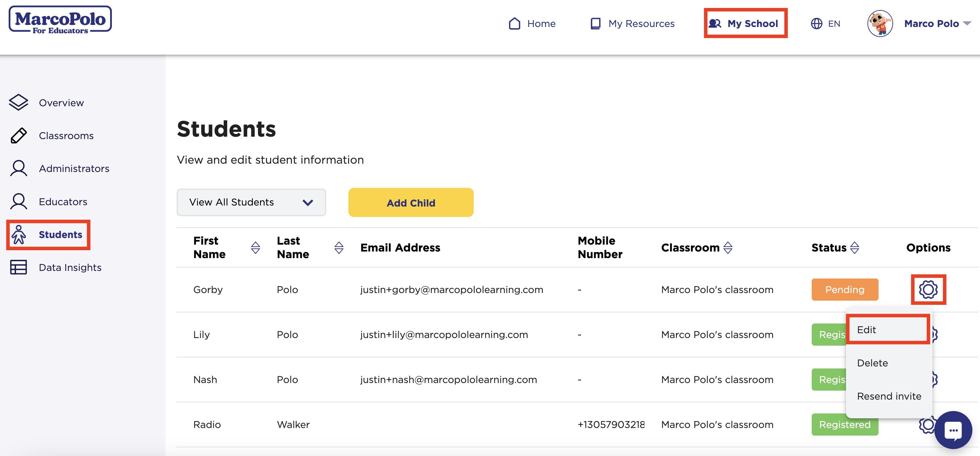Click the Educators person icon

[x=19, y=201]
